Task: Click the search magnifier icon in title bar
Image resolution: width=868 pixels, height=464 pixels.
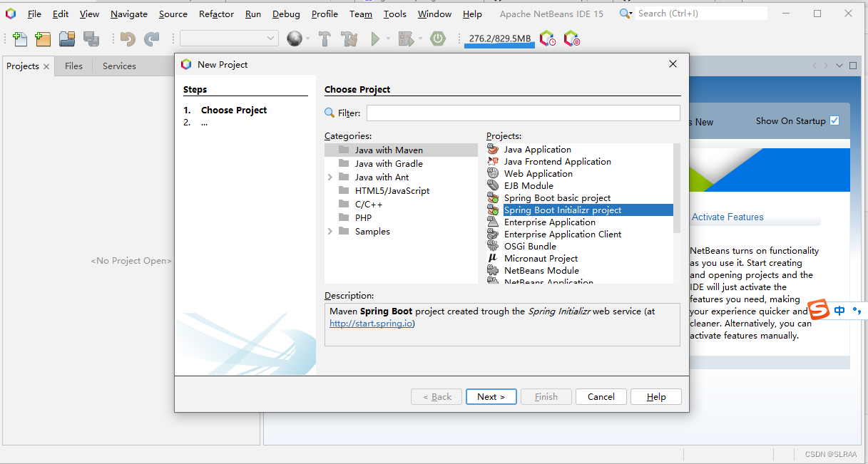Action: point(626,14)
